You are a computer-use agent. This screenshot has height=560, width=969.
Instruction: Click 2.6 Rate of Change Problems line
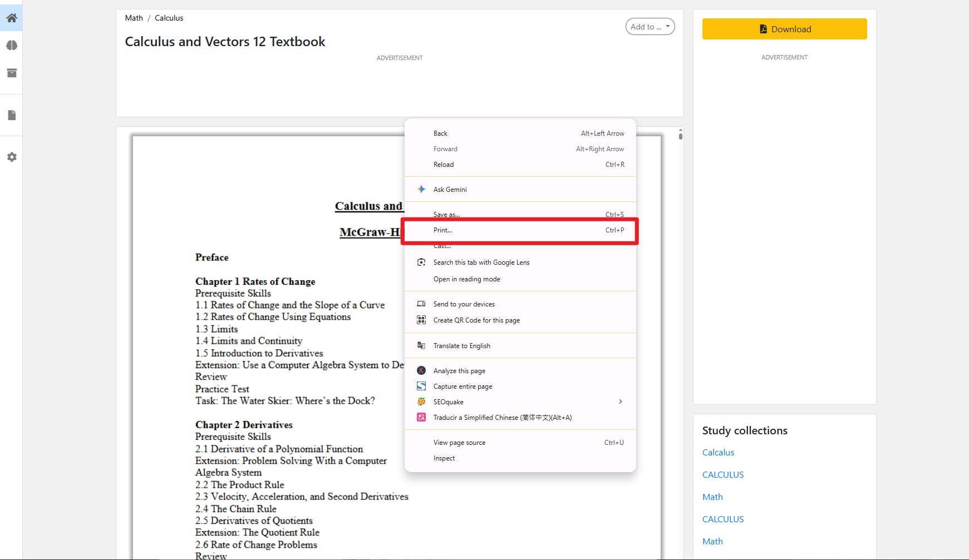[x=256, y=544]
